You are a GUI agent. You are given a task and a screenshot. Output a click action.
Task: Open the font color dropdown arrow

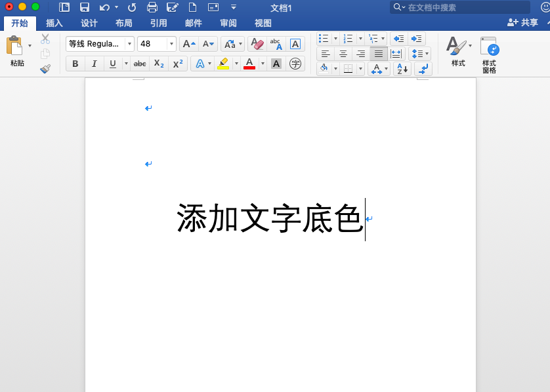coord(263,64)
